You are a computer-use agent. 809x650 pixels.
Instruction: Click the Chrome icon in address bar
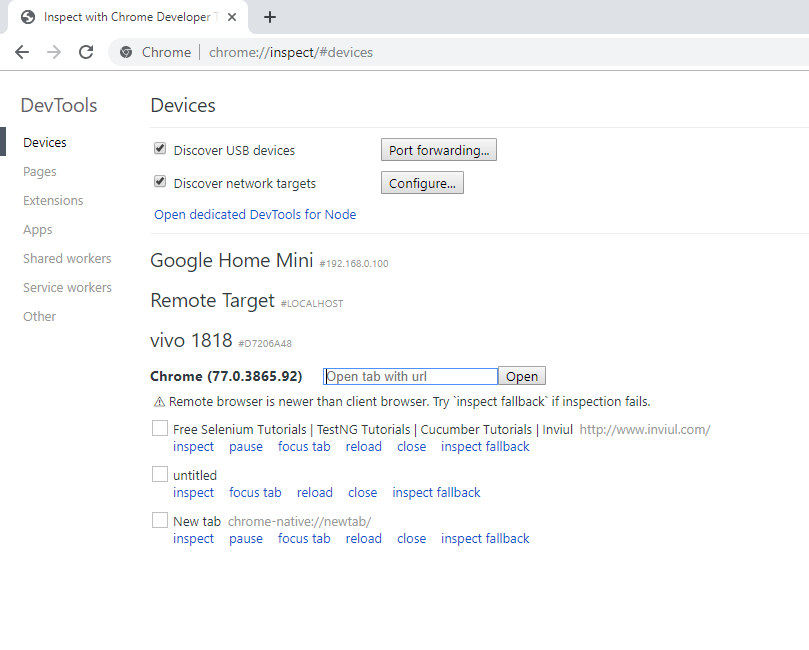[x=126, y=52]
